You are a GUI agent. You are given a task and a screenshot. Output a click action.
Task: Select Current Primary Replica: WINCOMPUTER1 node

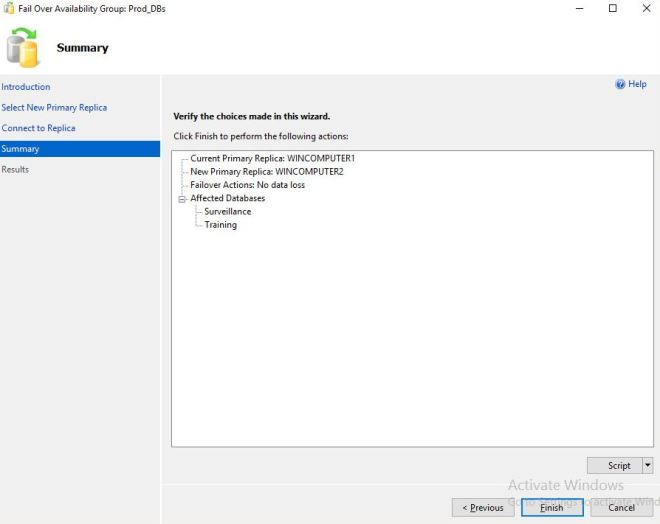pos(272,159)
